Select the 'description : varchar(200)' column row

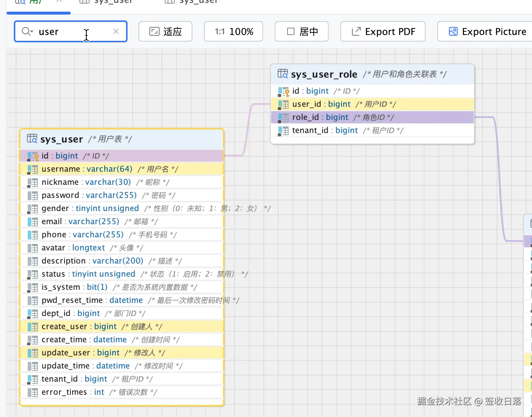tap(122, 261)
